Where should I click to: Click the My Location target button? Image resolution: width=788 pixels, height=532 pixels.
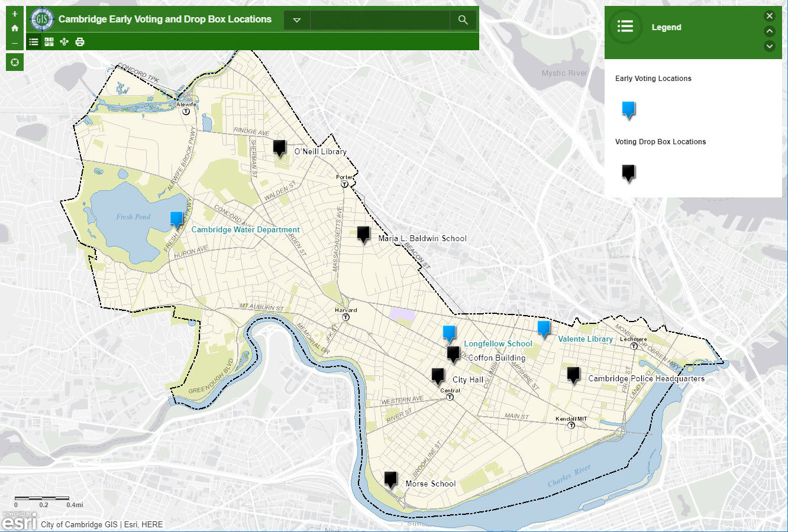15,62
